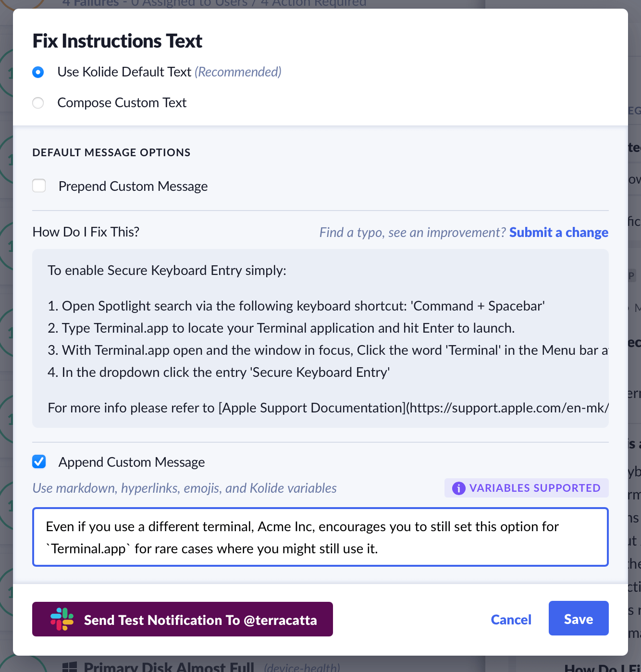
Task: Click the (device-health) tag in the background
Action: 302,668
